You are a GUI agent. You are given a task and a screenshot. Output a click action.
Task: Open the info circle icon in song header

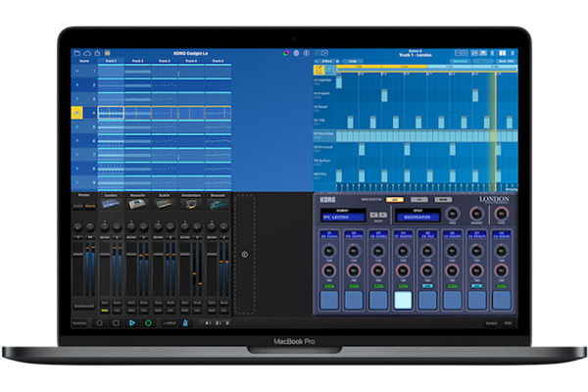(307, 53)
